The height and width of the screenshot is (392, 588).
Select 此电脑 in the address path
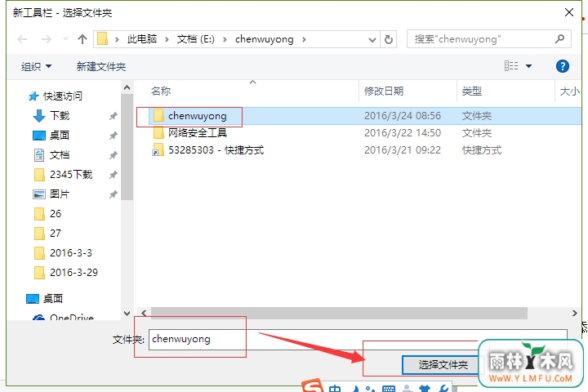click(142, 39)
